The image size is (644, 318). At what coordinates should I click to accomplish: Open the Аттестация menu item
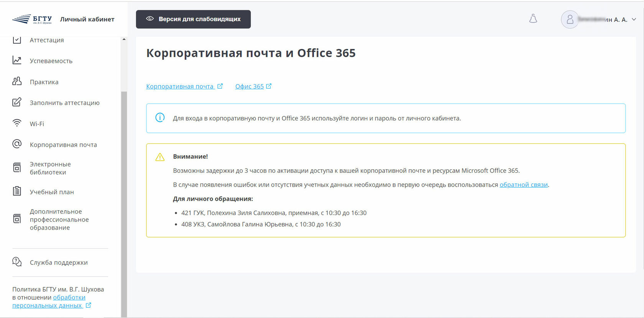(47, 40)
